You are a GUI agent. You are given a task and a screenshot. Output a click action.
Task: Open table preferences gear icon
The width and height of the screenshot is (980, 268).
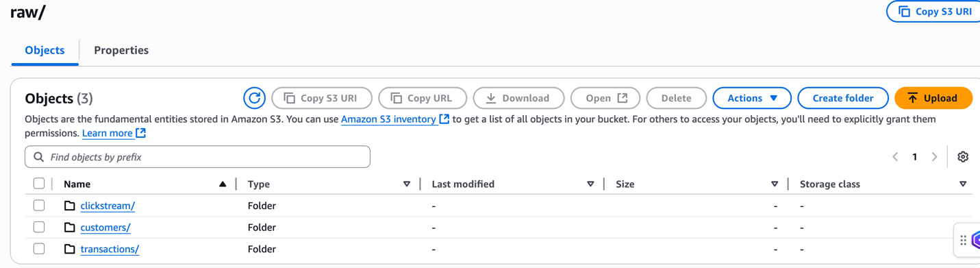963,157
